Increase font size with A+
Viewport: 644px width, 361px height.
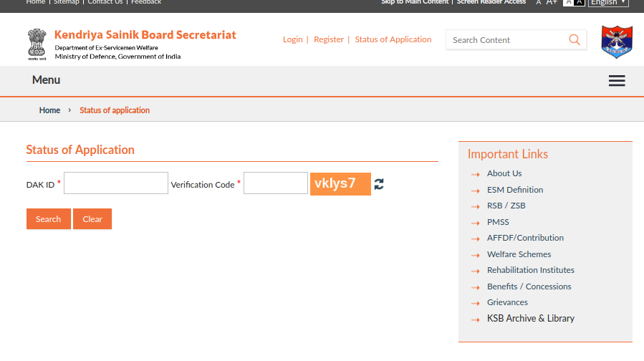[x=552, y=2]
